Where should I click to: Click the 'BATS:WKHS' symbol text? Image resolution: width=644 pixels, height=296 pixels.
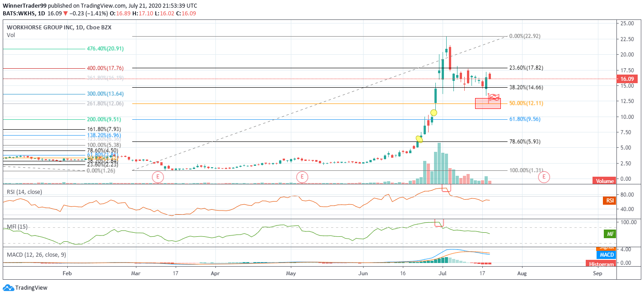point(18,13)
